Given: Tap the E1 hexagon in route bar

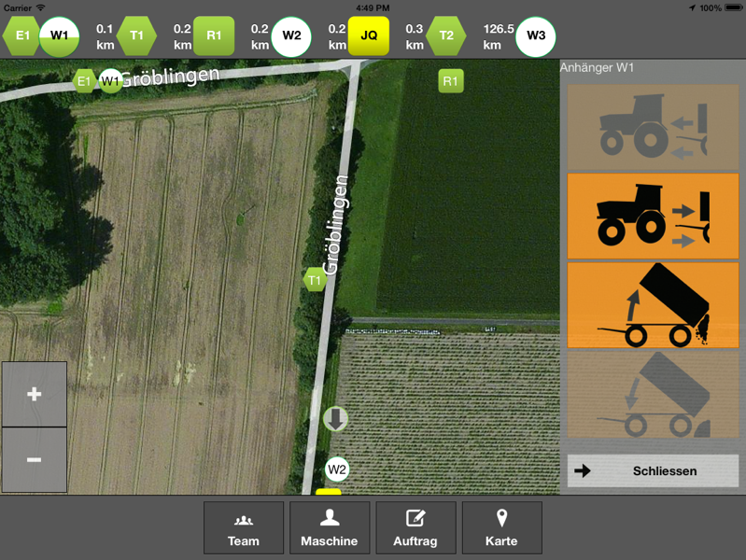Looking at the screenshot, I should click(x=21, y=36).
